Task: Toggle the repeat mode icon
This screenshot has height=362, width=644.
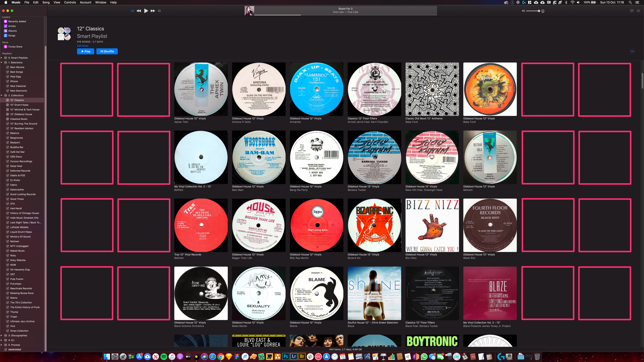Action: pyautogui.click(x=159, y=11)
